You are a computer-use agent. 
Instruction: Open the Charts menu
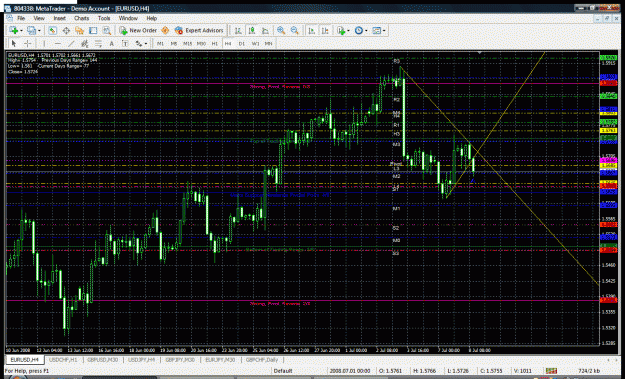click(x=81, y=18)
